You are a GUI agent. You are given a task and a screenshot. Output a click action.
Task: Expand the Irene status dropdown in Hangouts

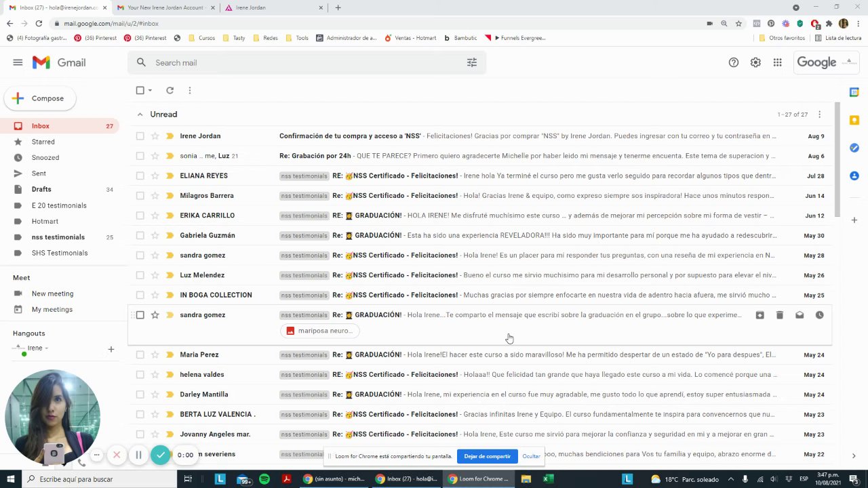(46, 348)
